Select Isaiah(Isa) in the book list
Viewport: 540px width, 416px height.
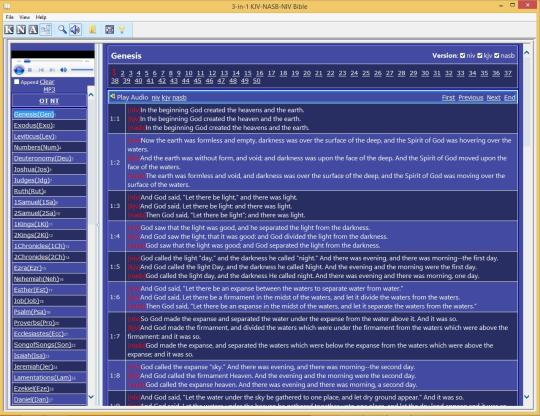tap(30, 356)
